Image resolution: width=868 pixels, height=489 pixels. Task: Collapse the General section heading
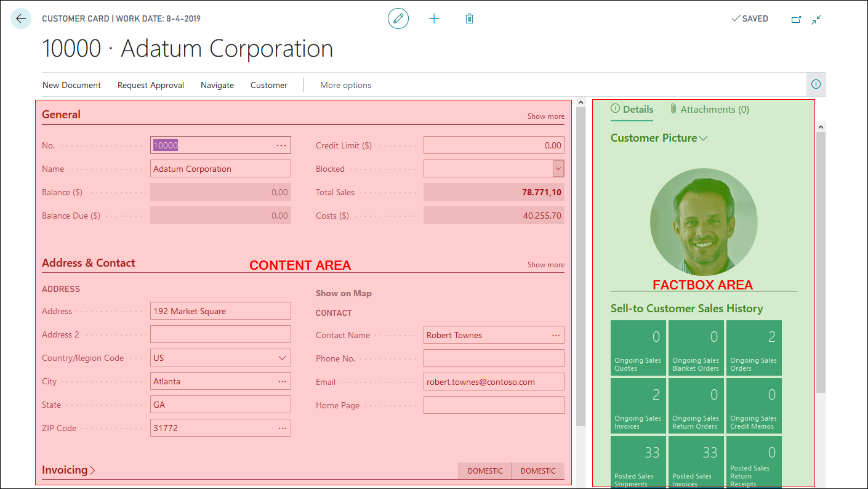[x=61, y=114]
